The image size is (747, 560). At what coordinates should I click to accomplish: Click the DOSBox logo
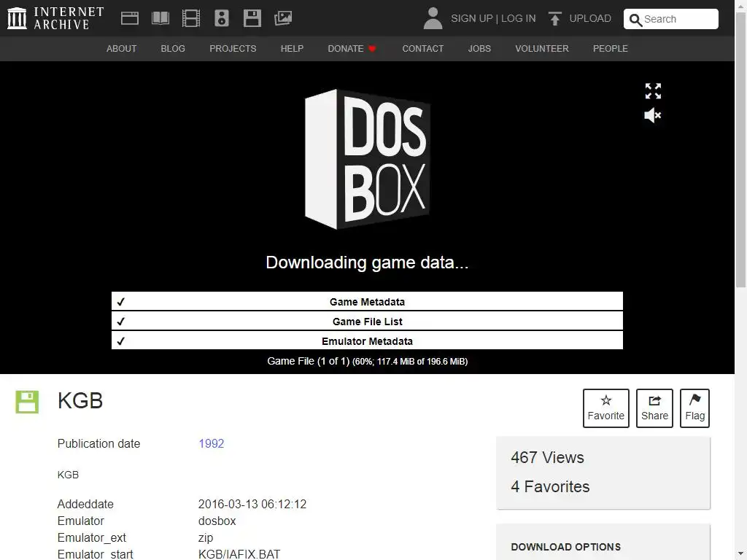368,159
